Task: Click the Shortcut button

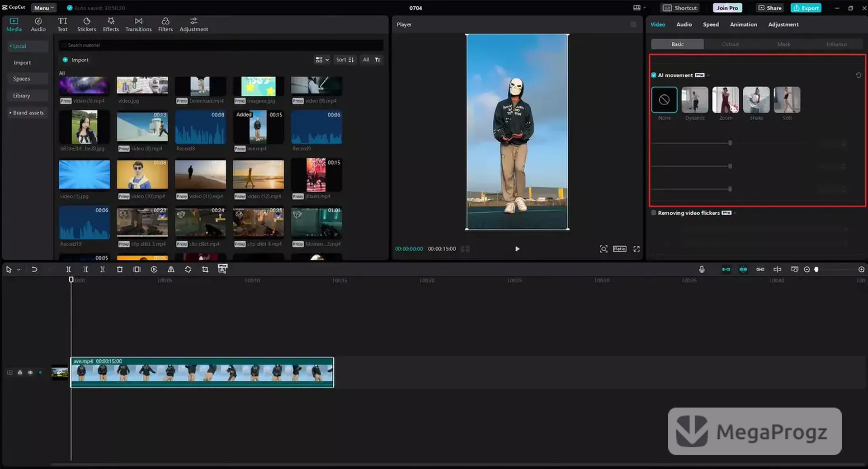Action: coord(680,8)
